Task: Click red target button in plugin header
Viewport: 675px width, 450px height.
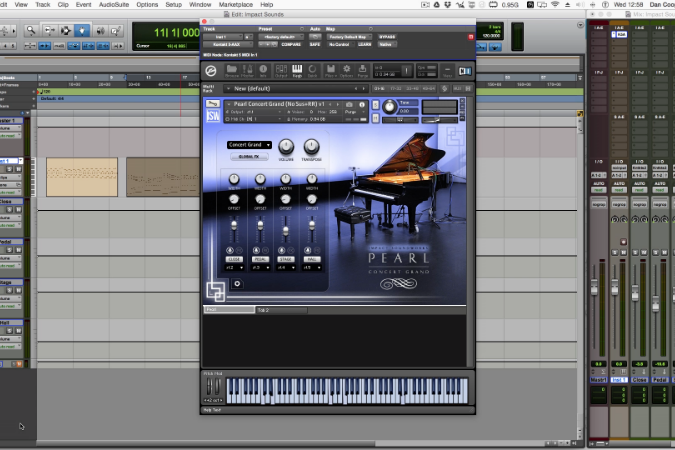Action: coord(471,37)
